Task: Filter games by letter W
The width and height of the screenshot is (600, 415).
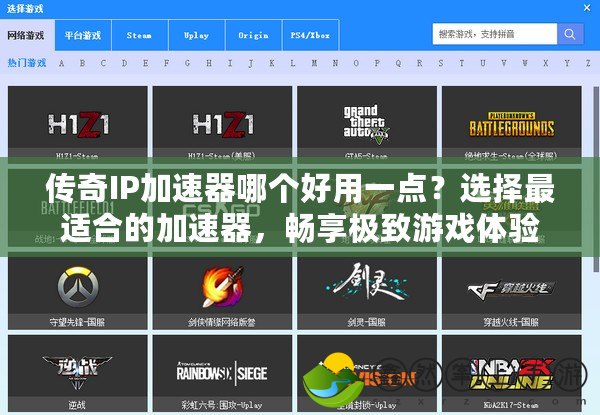Action: coord(525,63)
